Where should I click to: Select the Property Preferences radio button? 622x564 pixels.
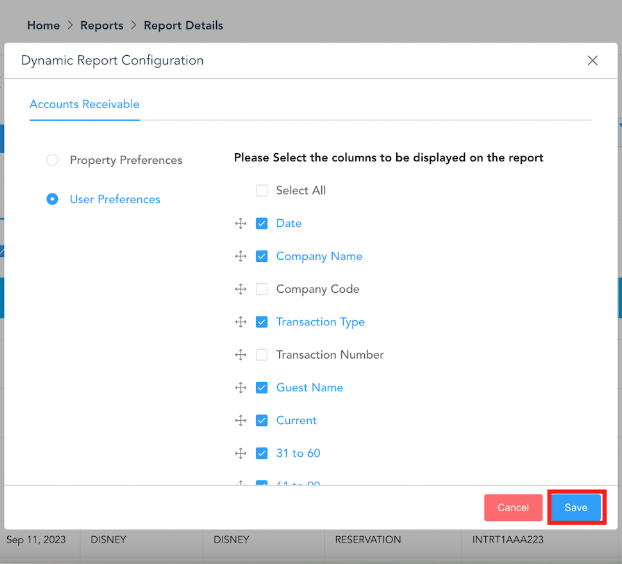tap(53, 160)
